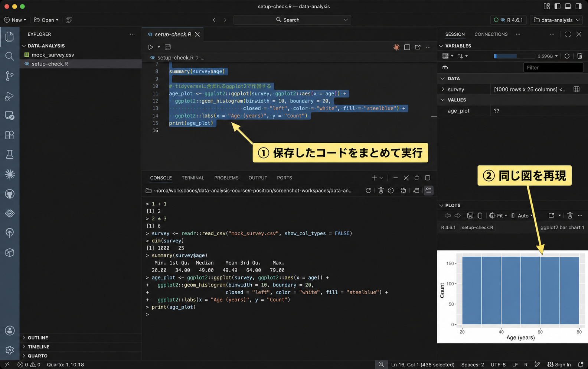Clear all plots with trash icon
588x369 pixels.
click(570, 216)
